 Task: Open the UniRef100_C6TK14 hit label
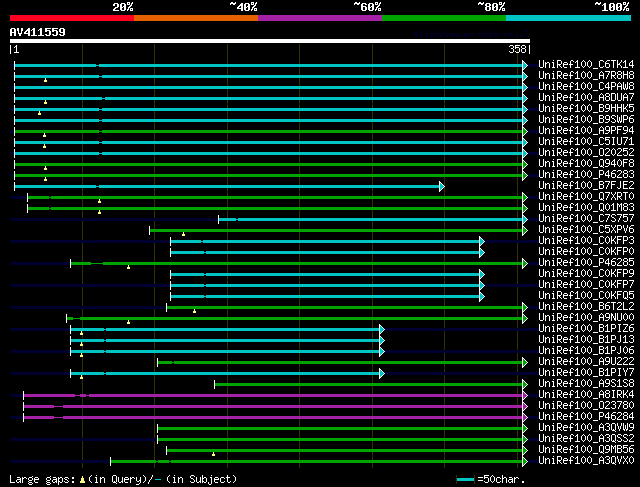tap(586, 64)
